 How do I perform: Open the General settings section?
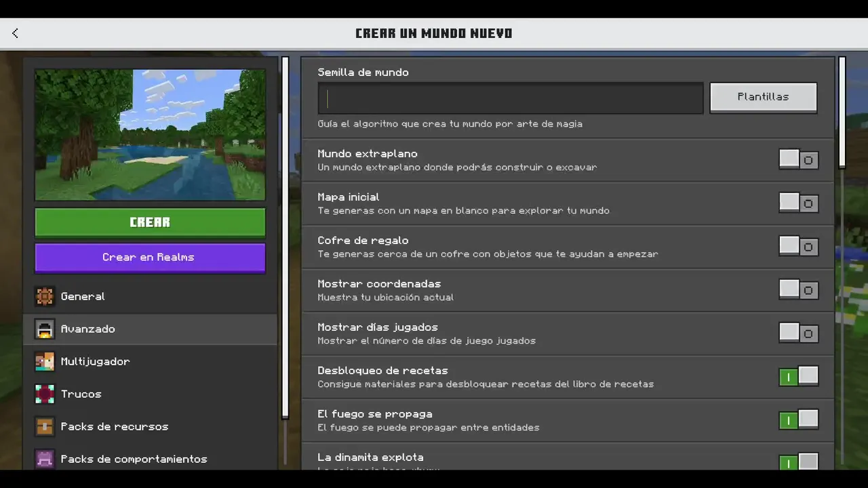point(150,296)
